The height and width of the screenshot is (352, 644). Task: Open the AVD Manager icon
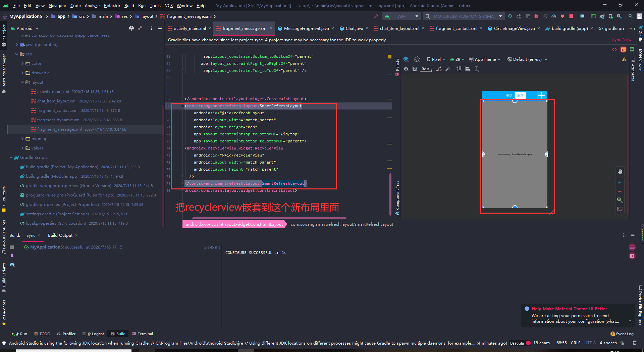(x=611, y=16)
